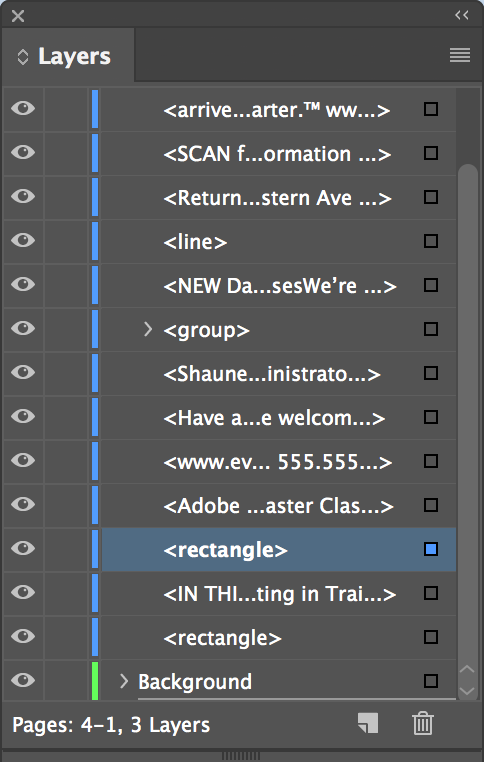Hide the <group> item via eye icon

coord(23,328)
